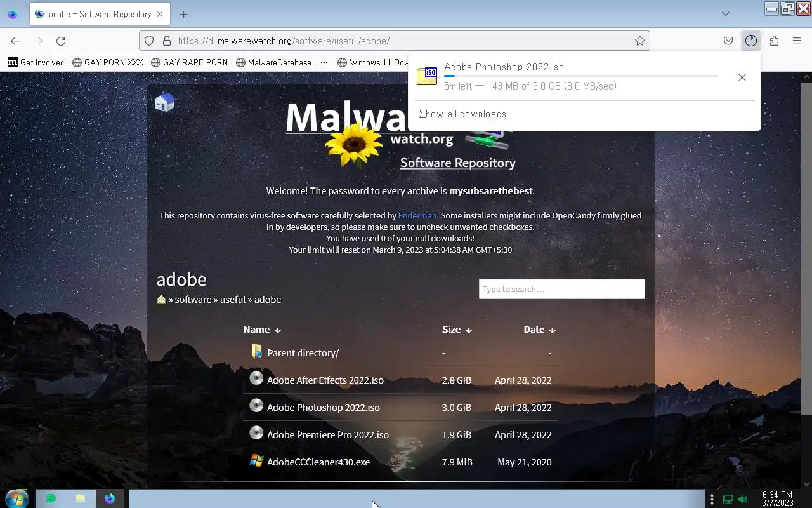
Task: Bookmark this page with the star icon
Action: tap(640, 41)
